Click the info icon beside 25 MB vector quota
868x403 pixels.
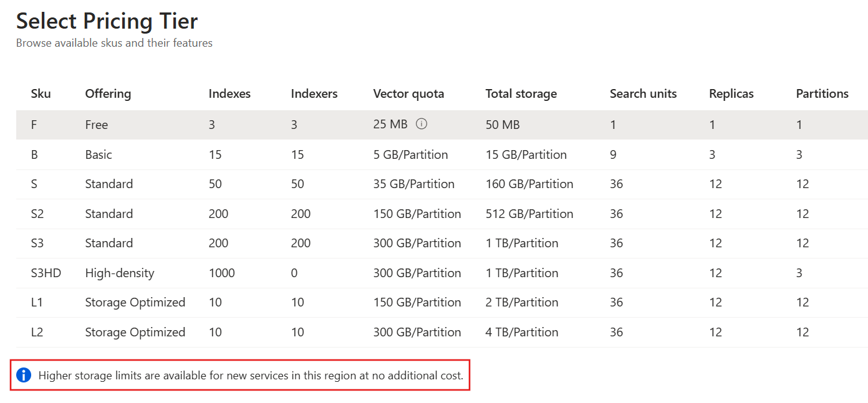click(422, 124)
